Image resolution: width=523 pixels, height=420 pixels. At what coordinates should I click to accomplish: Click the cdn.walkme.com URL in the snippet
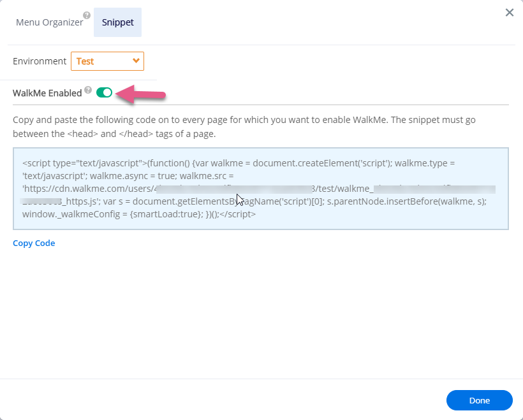[x=83, y=189]
